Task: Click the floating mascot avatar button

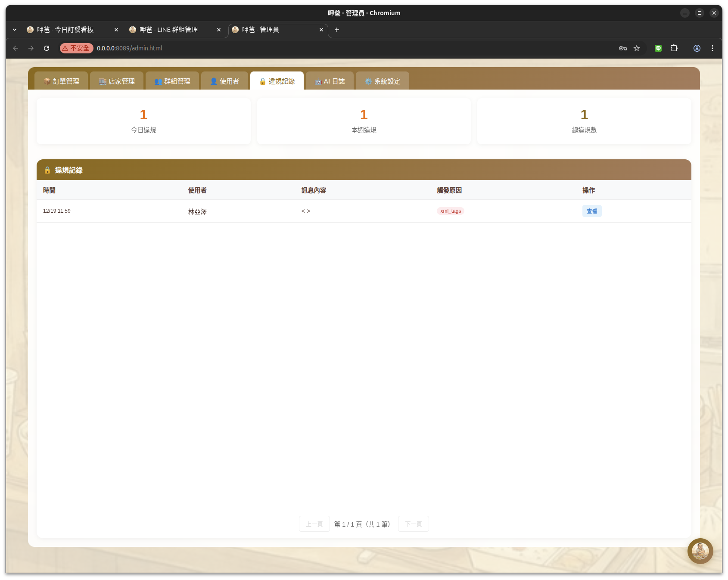Action: 700,551
